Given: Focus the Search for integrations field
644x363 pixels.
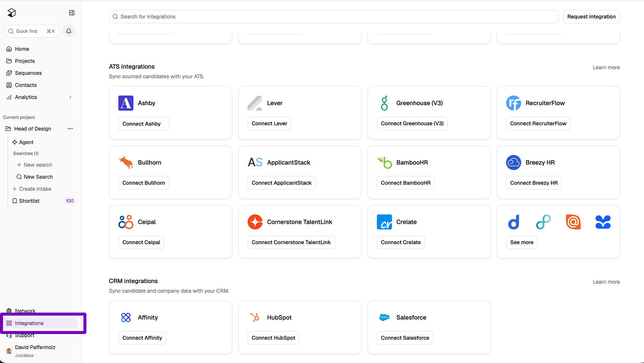Looking at the screenshot, I should [x=334, y=17].
